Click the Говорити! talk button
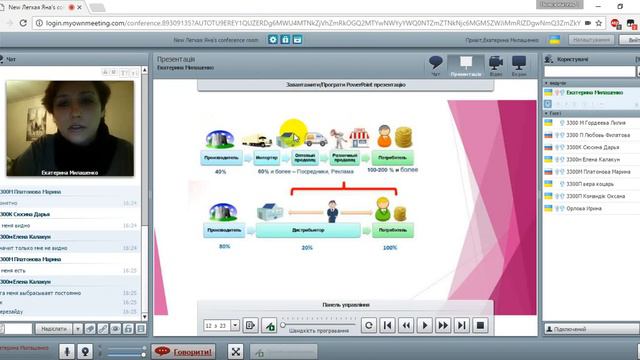Screen dimensions: 640x360 click(184, 351)
